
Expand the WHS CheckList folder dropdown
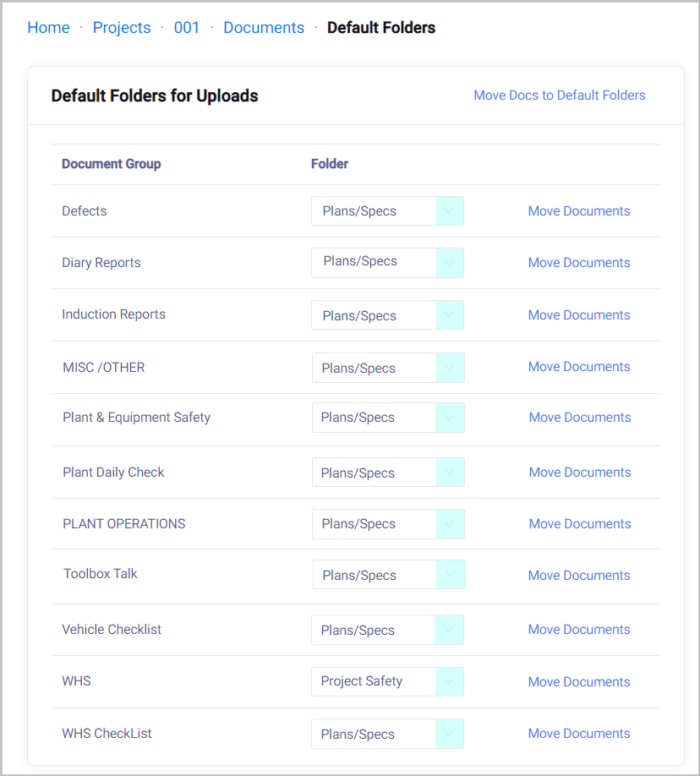[x=387, y=734]
